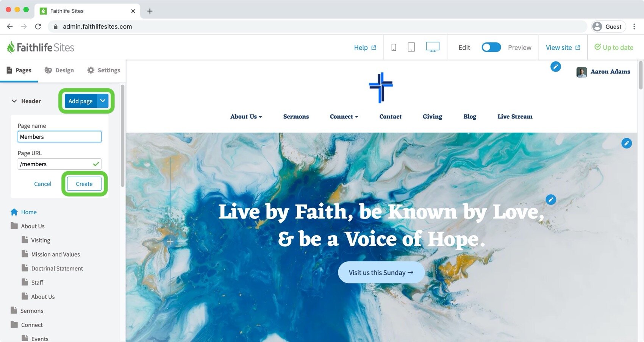Cancel the new page creation

[x=43, y=184]
